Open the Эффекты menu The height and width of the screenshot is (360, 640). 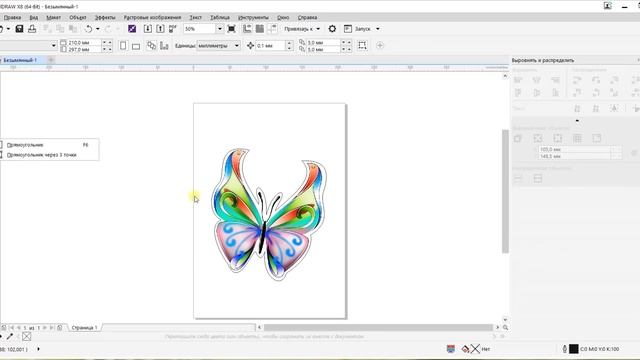click(105, 18)
